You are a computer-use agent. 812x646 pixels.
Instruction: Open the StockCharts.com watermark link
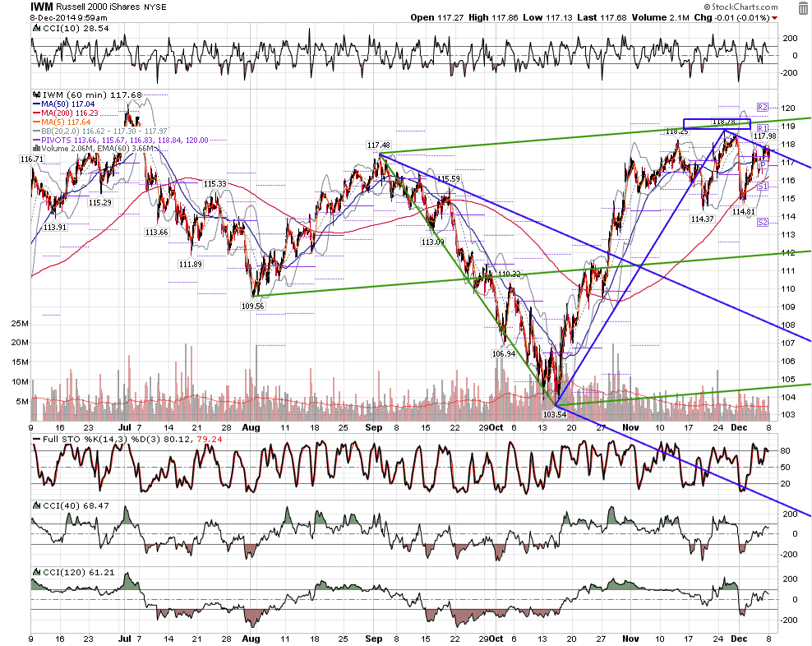740,7
